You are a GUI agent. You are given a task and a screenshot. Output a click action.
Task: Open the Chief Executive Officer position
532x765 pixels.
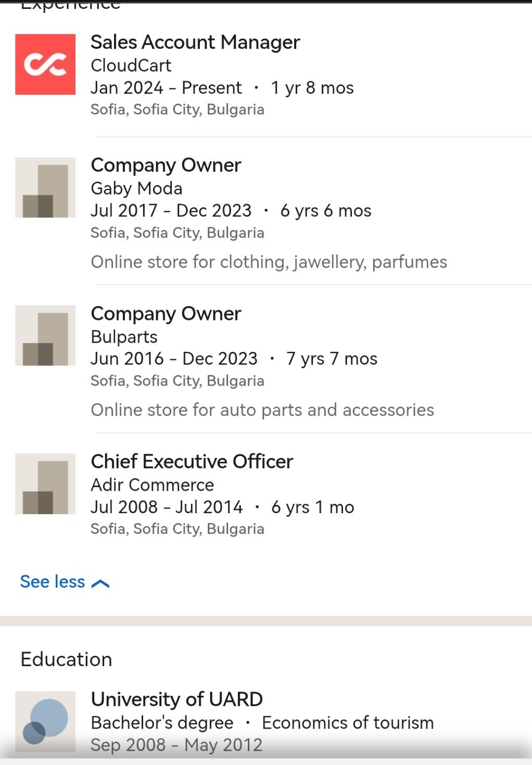coord(192,462)
